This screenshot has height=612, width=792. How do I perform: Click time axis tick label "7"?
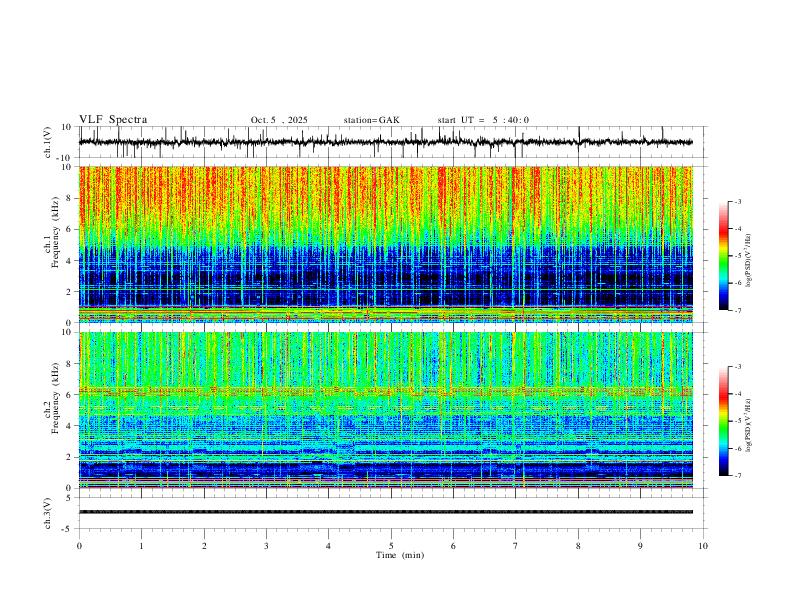point(516,546)
